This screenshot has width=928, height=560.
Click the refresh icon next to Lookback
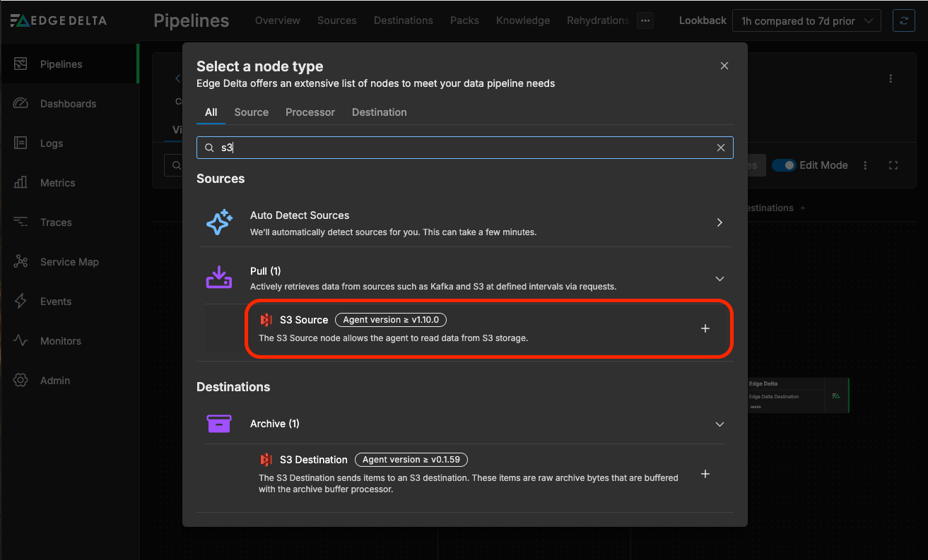(903, 20)
